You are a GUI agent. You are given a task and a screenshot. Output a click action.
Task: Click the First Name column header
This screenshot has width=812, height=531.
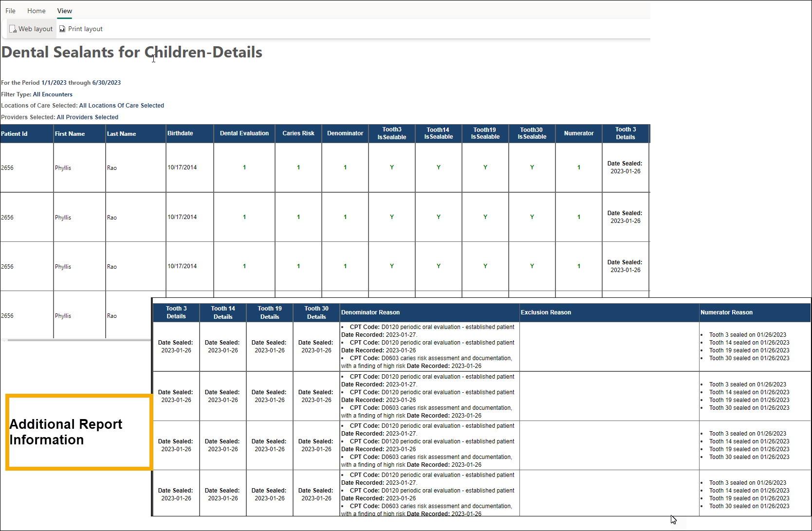(x=79, y=134)
